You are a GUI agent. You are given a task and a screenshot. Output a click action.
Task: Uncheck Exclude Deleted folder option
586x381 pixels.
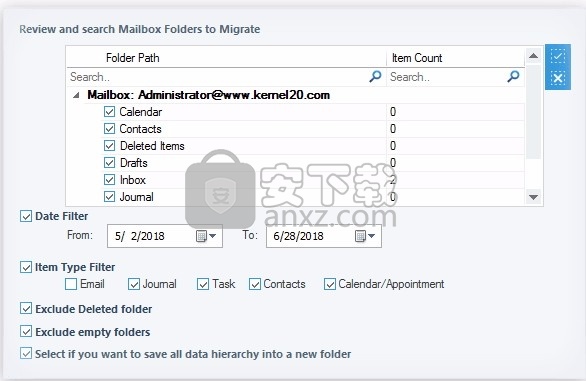(26, 309)
